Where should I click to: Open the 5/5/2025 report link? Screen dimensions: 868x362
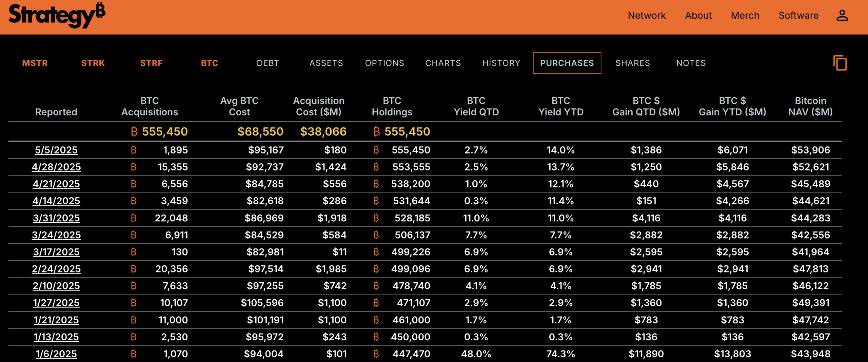pyautogui.click(x=56, y=150)
